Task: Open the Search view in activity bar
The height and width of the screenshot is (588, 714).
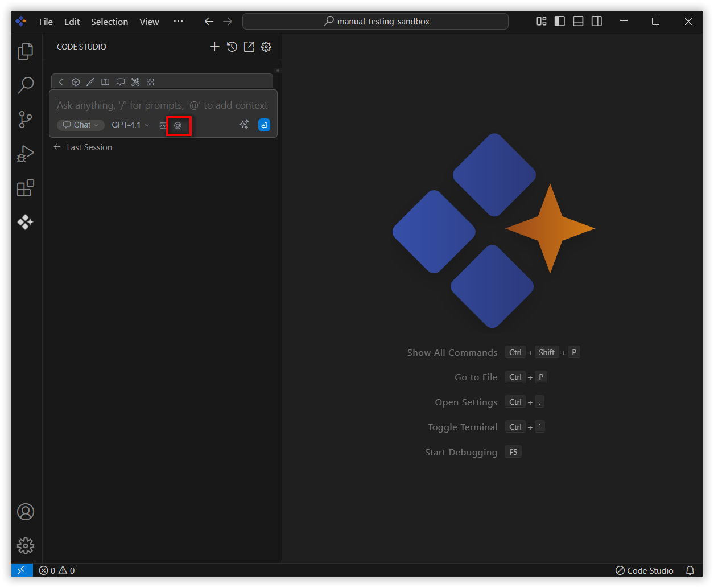Action: (26, 85)
